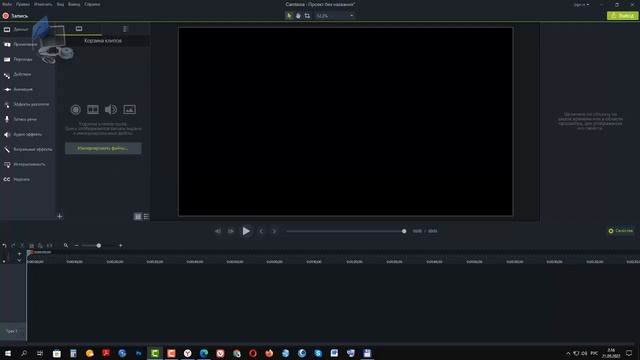
Task: Click the timeline zoom magnifier icon
Action: coord(66,245)
